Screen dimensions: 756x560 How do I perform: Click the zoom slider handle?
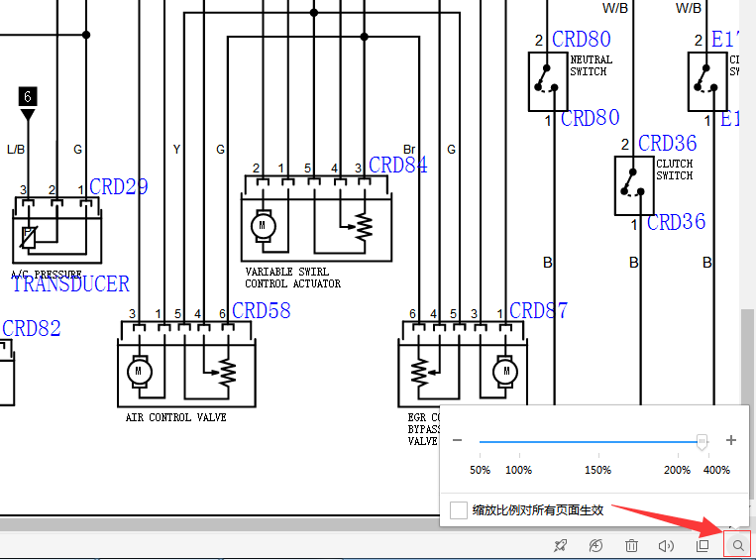pos(702,441)
